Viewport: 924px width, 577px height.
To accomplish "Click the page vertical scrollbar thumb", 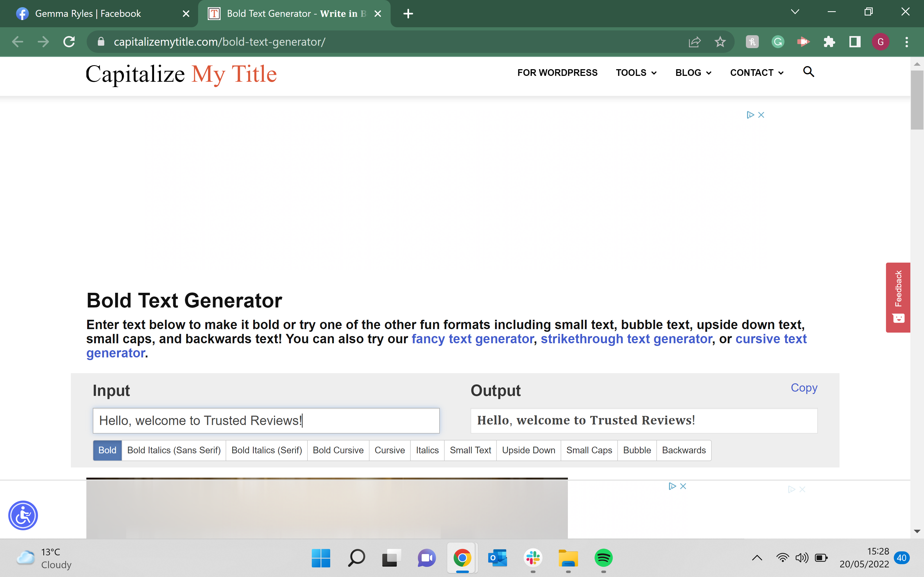I will [917, 100].
